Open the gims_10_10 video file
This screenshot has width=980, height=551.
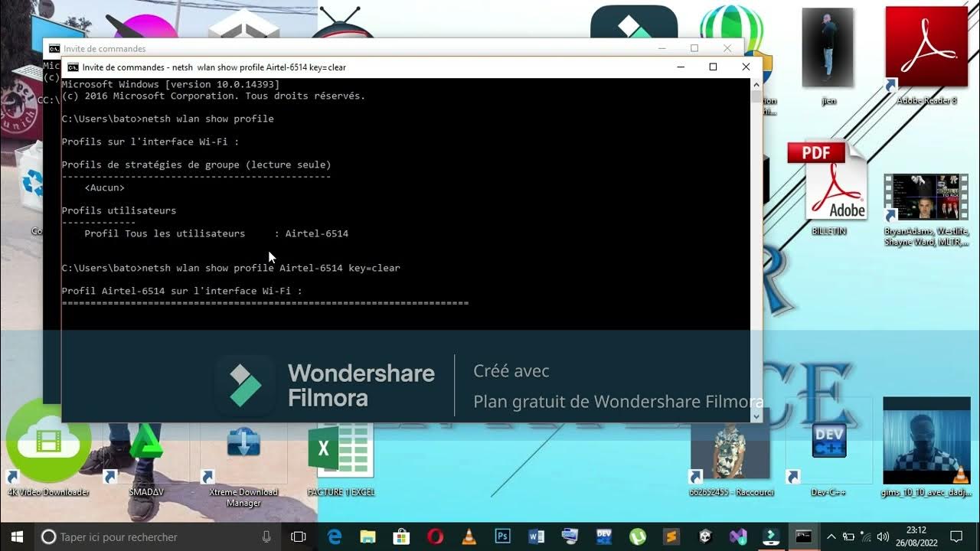[926, 448]
